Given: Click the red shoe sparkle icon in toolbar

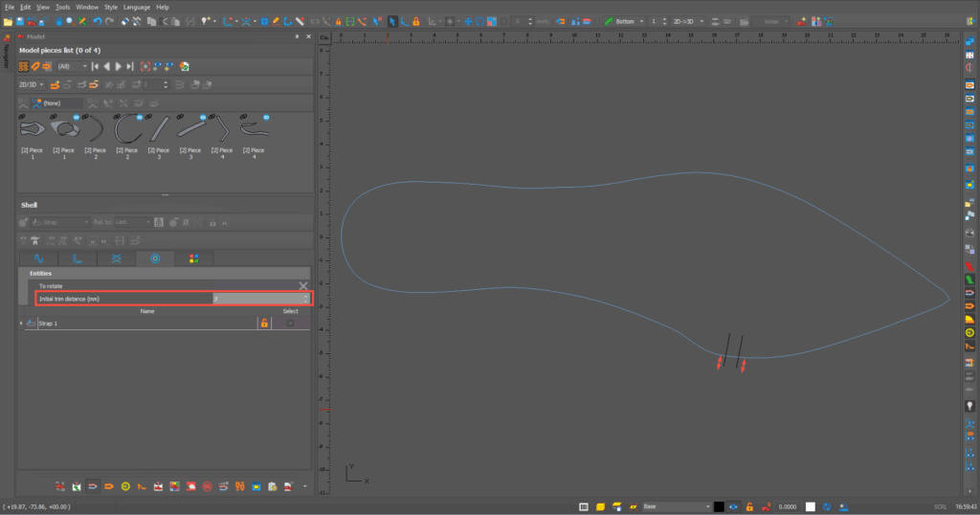Looking at the screenshot, I should pyautogui.click(x=801, y=21).
